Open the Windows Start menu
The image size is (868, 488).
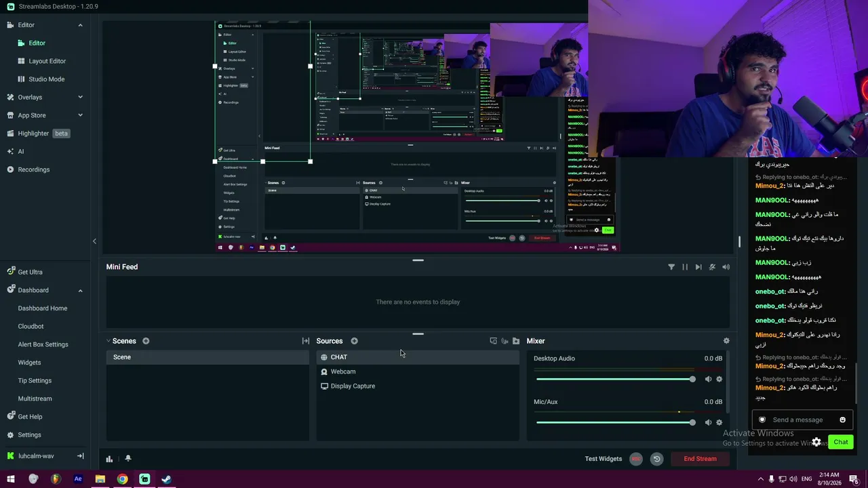(11, 479)
